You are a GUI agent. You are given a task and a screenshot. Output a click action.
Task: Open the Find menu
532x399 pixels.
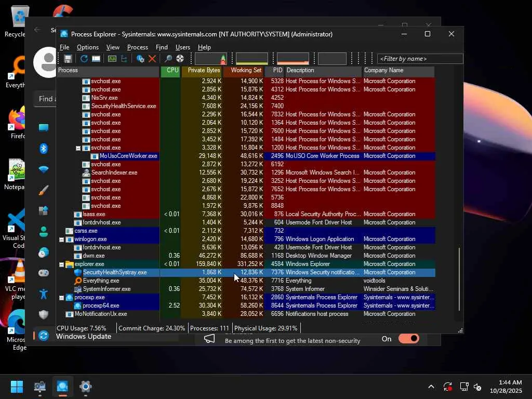162,47
